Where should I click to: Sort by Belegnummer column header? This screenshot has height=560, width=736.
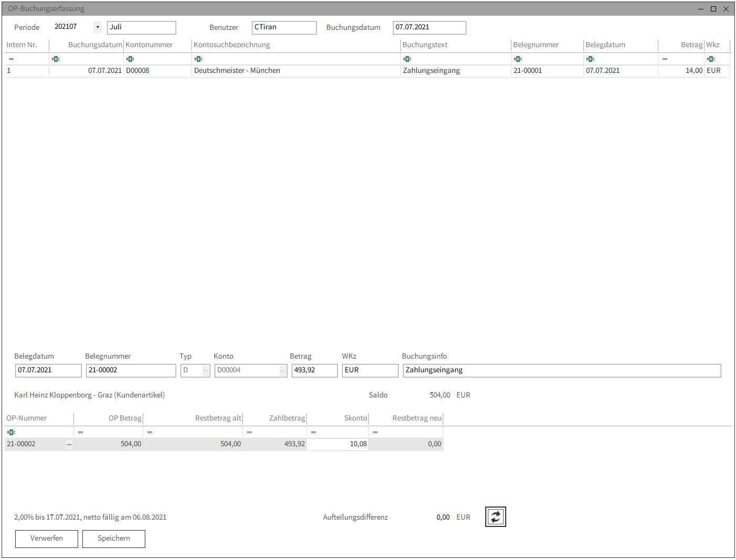click(547, 45)
